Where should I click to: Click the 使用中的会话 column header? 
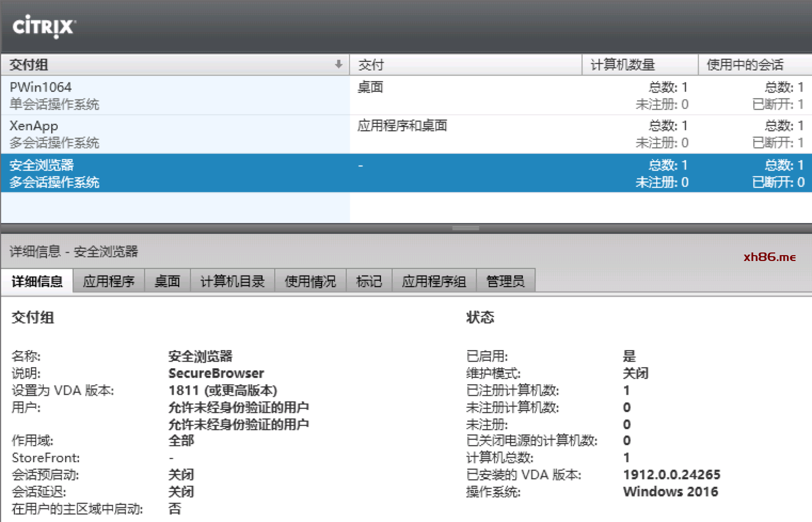tap(753, 65)
